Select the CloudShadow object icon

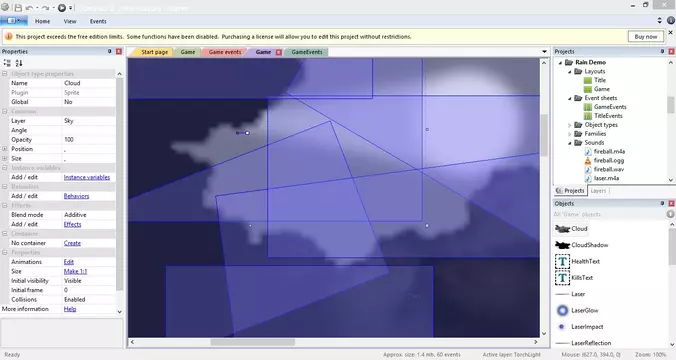[562, 245]
